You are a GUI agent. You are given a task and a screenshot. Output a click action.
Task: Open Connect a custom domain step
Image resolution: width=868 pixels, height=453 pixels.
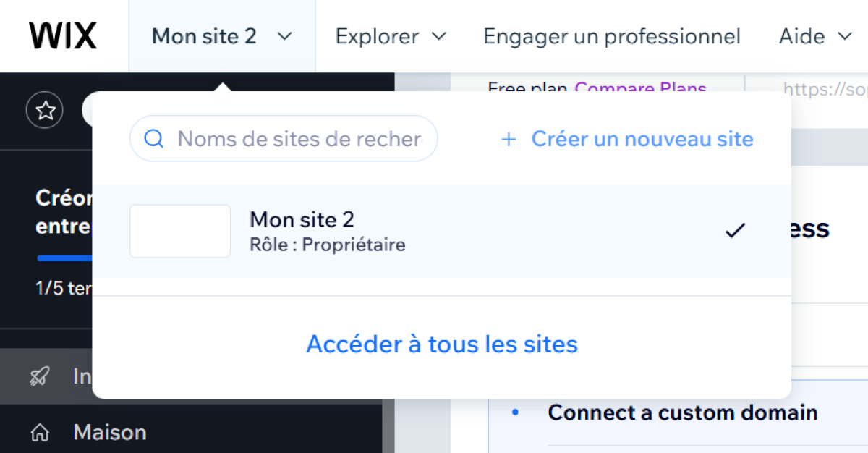tap(683, 412)
